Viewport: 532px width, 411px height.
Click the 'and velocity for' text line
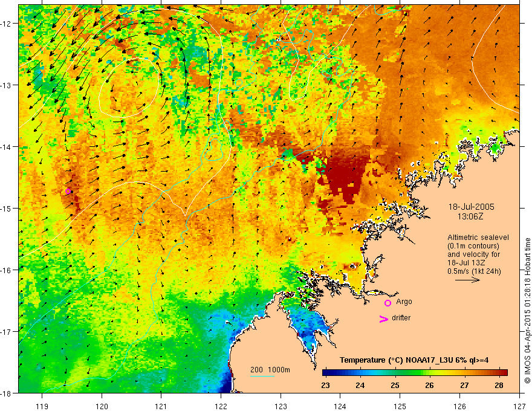pyautogui.click(x=473, y=254)
